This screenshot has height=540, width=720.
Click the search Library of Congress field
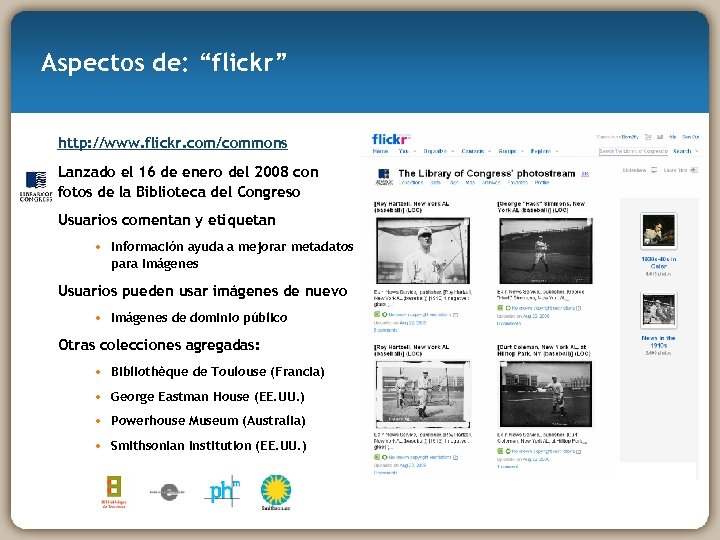tap(633, 151)
